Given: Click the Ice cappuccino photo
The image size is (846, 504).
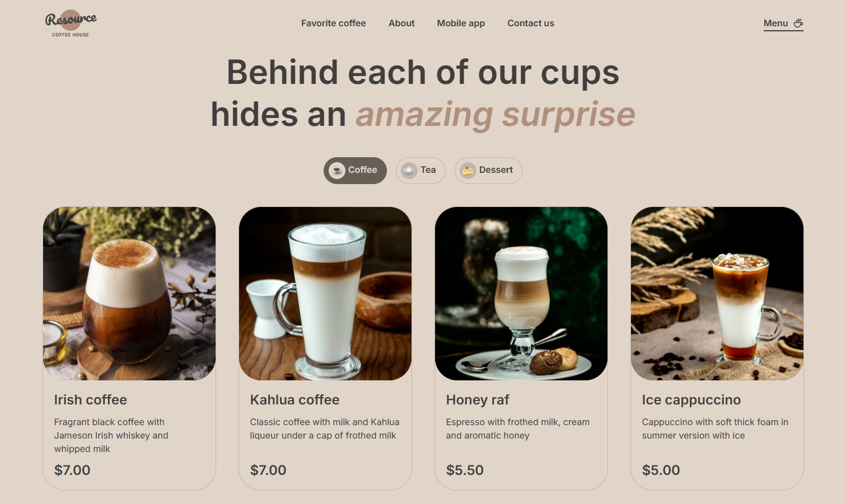Looking at the screenshot, I should click(717, 294).
